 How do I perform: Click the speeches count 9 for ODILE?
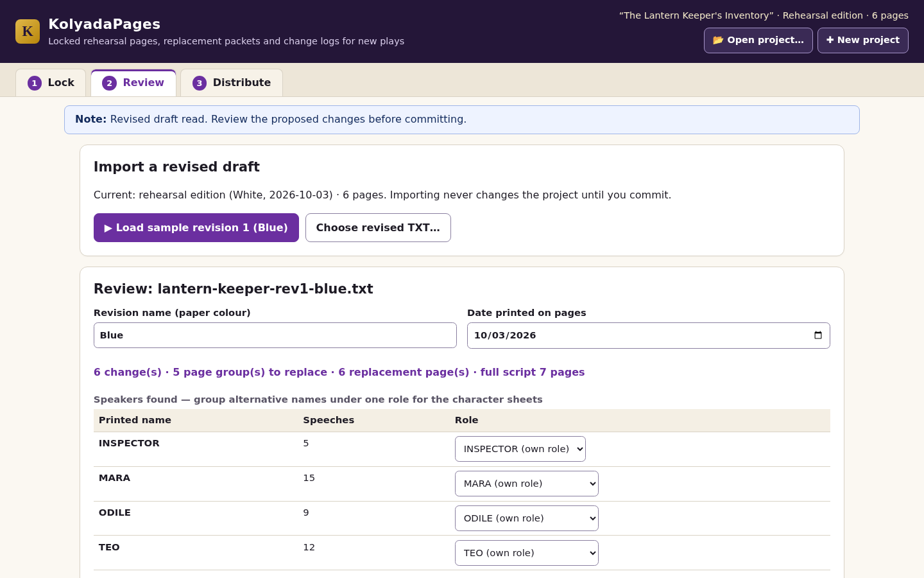pos(306,512)
